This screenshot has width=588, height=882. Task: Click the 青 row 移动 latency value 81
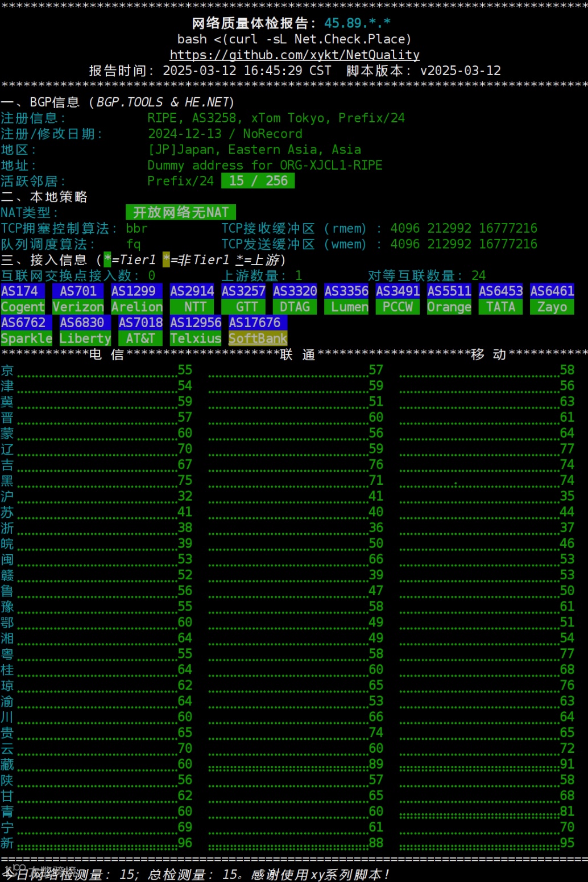(567, 811)
